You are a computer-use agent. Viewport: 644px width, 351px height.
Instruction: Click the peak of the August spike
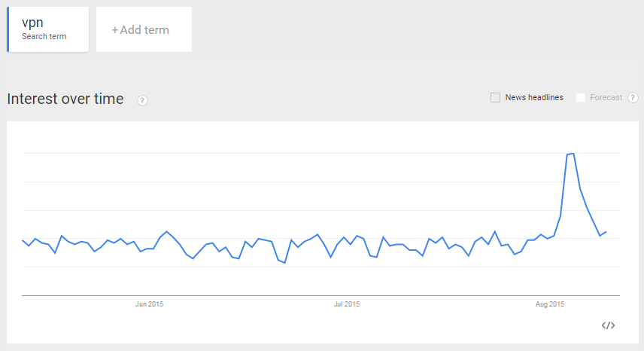[x=573, y=154]
